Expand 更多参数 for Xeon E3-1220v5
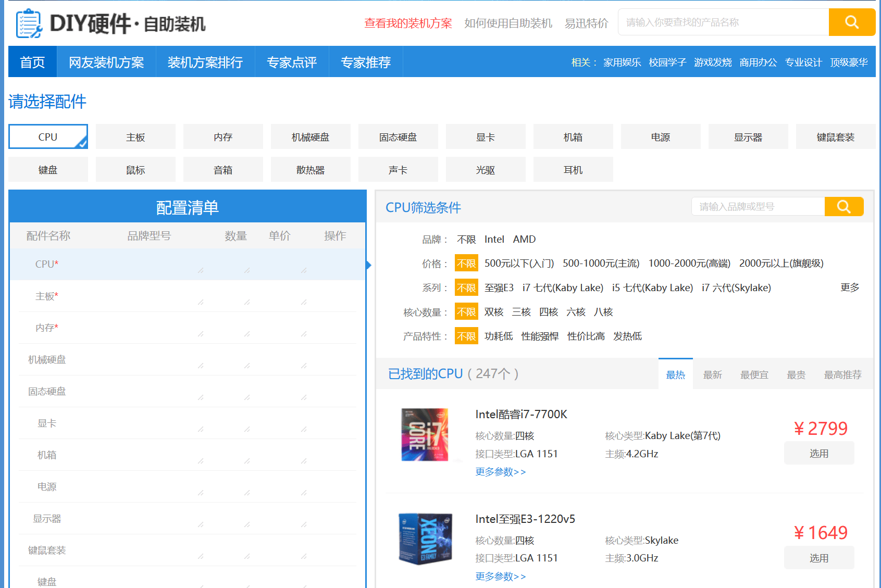This screenshot has height=588, width=881. [x=501, y=577]
